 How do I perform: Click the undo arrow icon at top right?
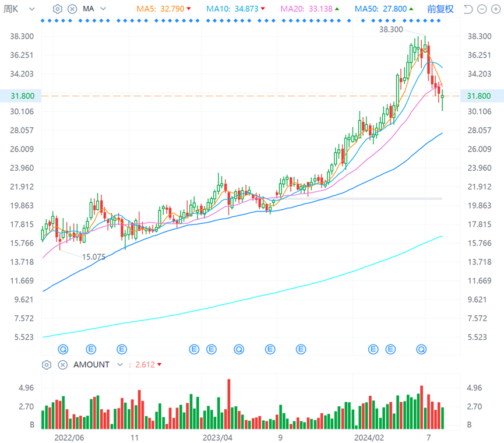pyautogui.click(x=468, y=9)
